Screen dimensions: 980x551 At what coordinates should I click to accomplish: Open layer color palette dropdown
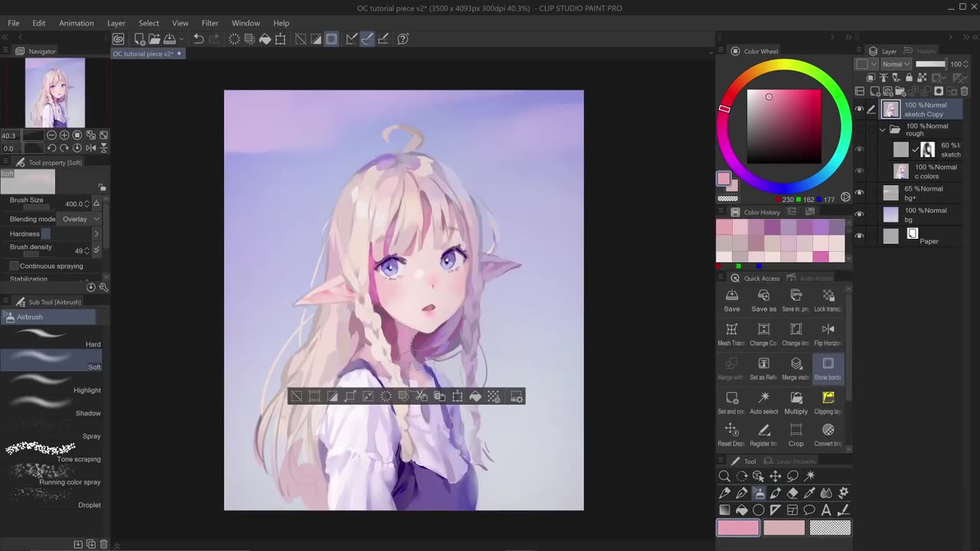click(x=866, y=64)
